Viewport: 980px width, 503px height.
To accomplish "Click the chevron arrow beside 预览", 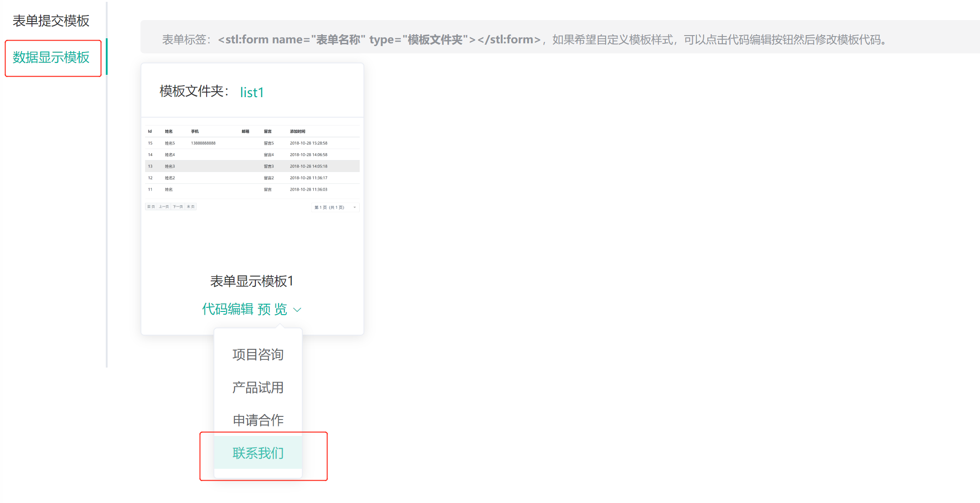I will [x=297, y=310].
